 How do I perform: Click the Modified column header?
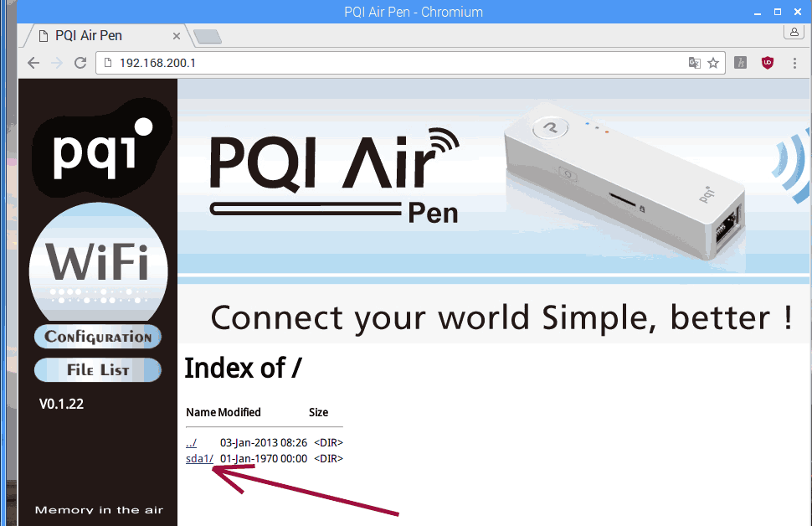(239, 413)
